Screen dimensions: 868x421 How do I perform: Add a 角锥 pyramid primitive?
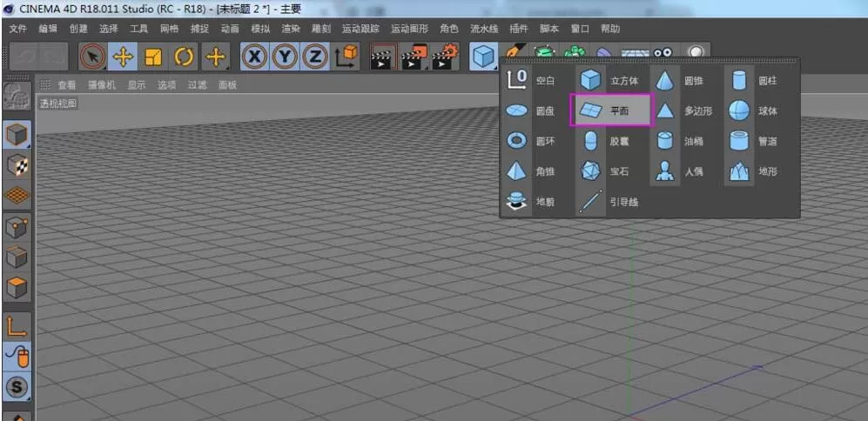click(531, 171)
